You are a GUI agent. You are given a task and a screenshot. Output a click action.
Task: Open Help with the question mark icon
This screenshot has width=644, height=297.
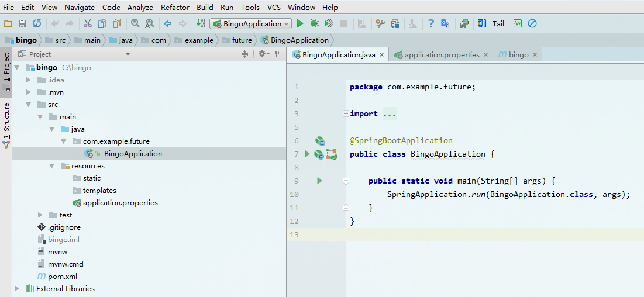[431, 24]
